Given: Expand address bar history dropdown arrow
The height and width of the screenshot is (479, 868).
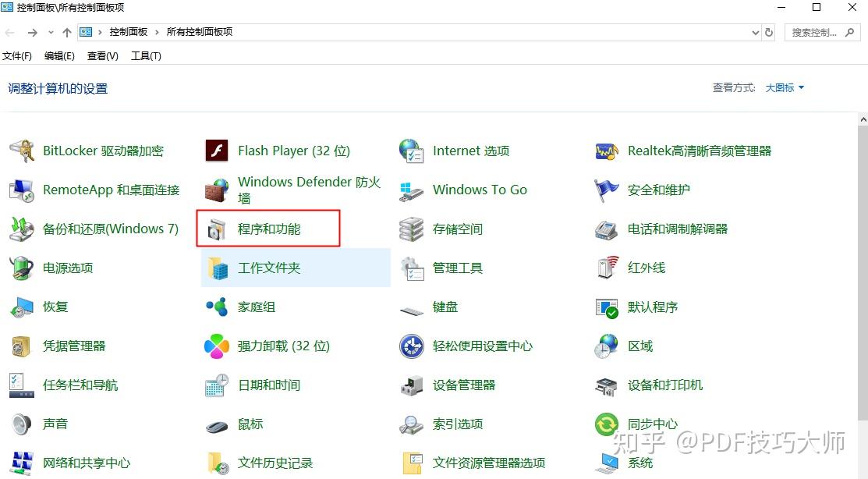Looking at the screenshot, I should tap(755, 33).
